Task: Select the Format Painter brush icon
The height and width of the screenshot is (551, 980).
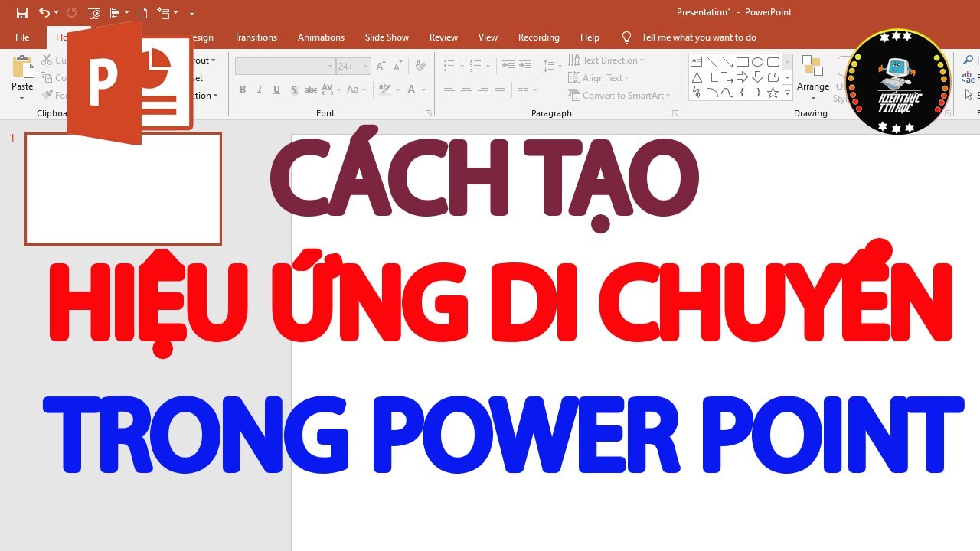Action: coord(47,95)
